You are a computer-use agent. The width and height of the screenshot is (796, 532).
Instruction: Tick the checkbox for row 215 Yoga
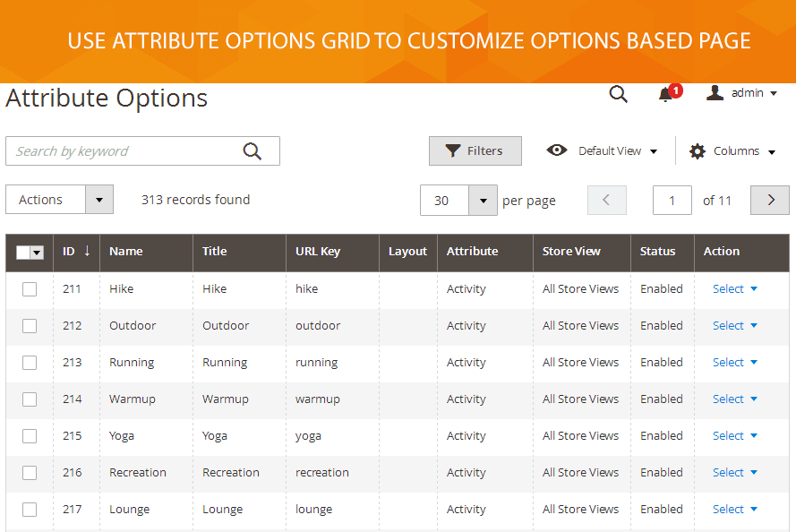[30, 436]
